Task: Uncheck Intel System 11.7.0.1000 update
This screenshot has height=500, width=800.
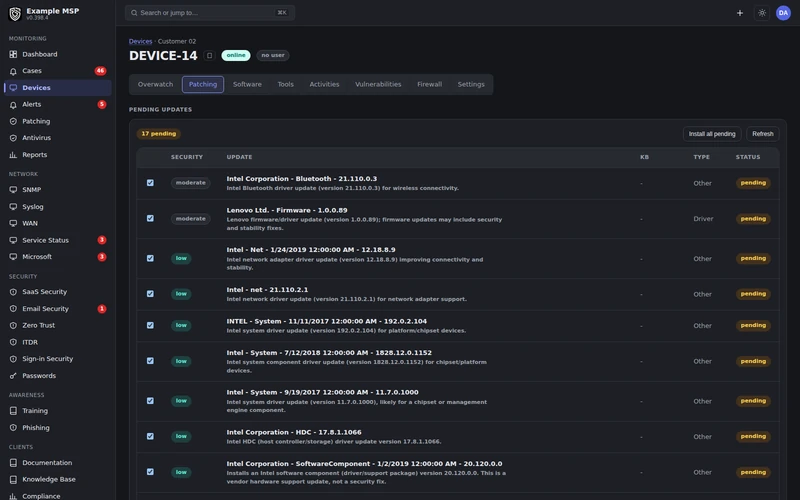Action: (x=150, y=401)
